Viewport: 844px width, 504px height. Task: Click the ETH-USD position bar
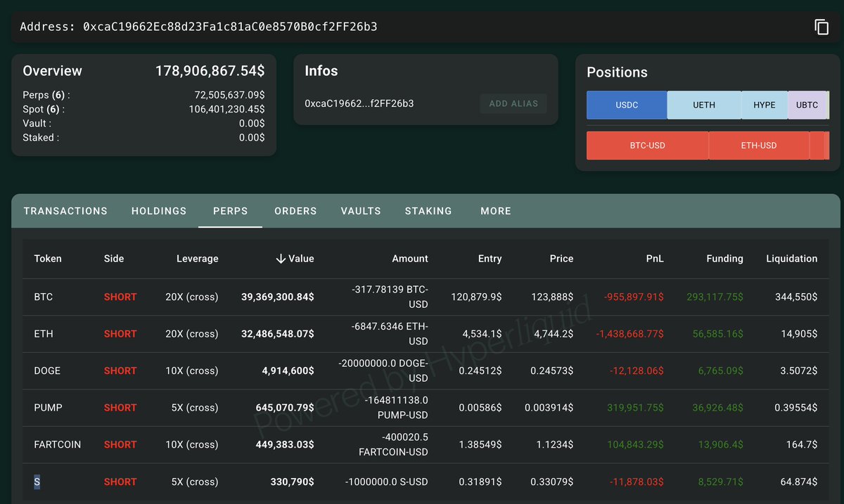(x=759, y=146)
